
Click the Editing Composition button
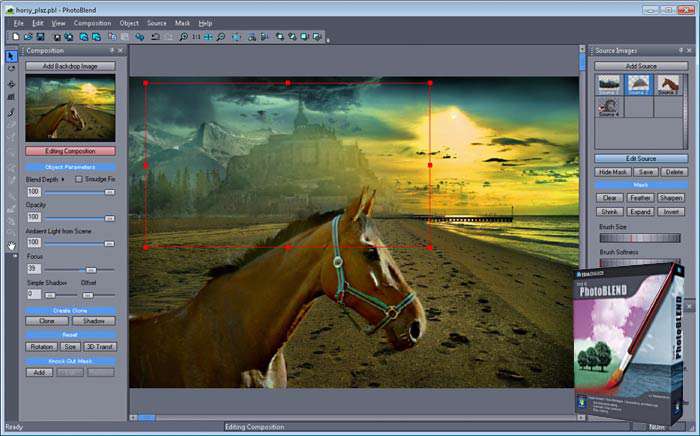(70, 151)
